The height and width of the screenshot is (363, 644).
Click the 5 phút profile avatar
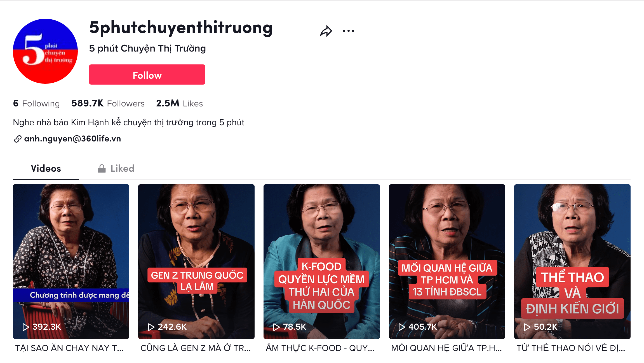(45, 51)
